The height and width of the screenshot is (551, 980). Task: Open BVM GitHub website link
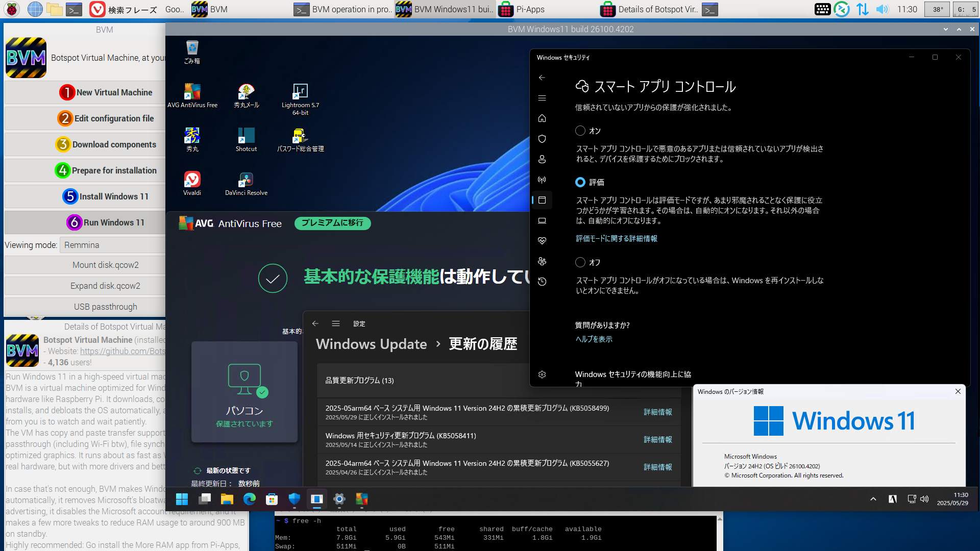tap(122, 351)
